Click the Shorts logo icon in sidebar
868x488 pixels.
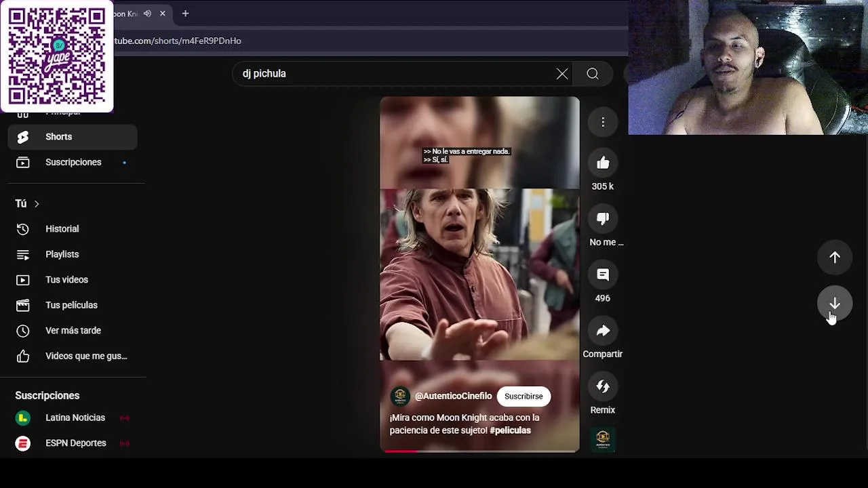pyautogui.click(x=23, y=137)
